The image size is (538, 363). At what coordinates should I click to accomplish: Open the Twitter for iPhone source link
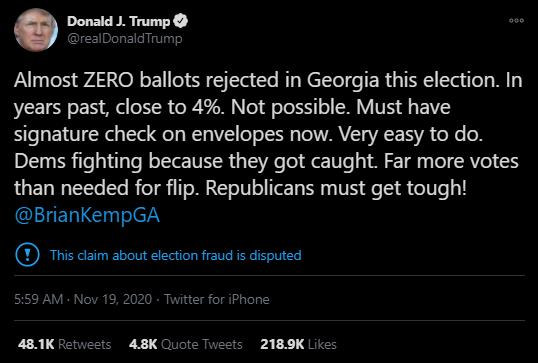click(217, 299)
